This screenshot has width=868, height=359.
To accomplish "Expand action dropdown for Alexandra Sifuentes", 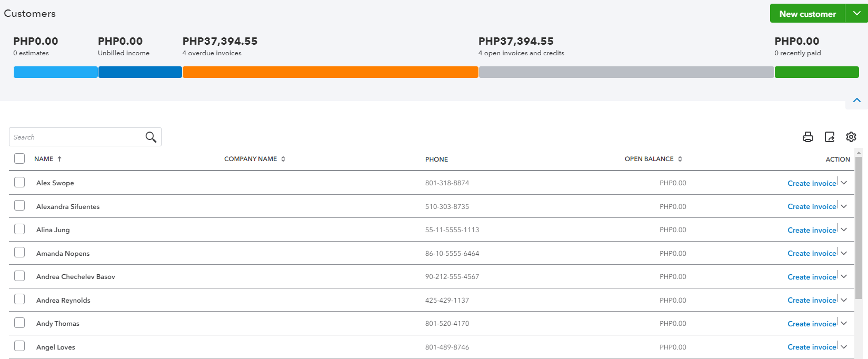I will tap(844, 206).
